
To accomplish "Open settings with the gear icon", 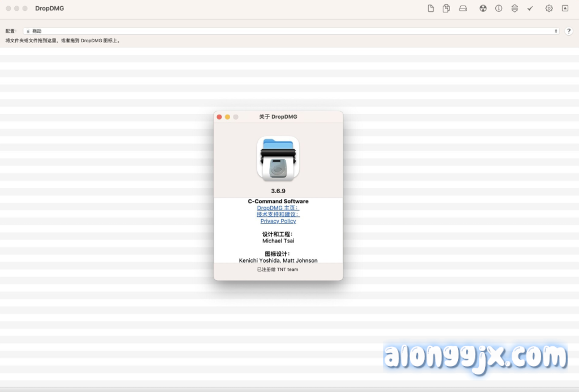I will [x=549, y=8].
